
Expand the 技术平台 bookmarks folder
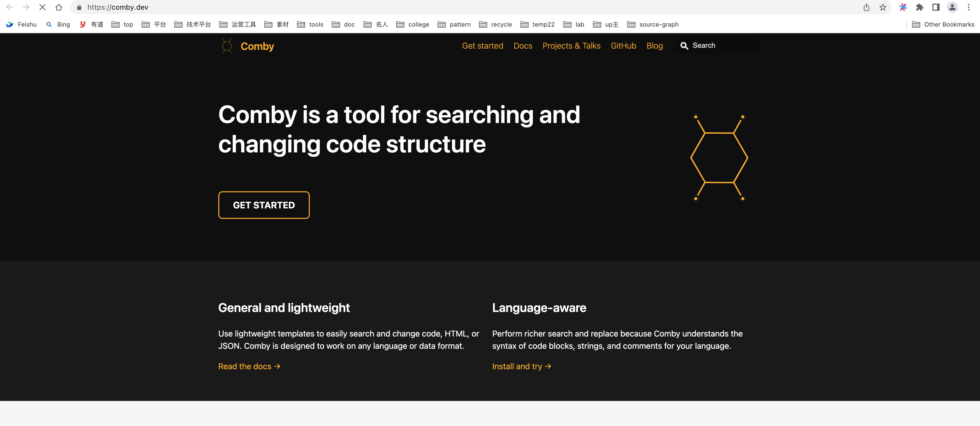click(192, 24)
